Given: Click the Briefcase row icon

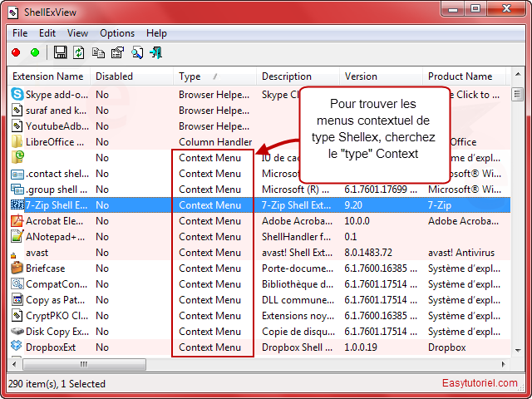Looking at the screenshot, I should tap(17, 268).
